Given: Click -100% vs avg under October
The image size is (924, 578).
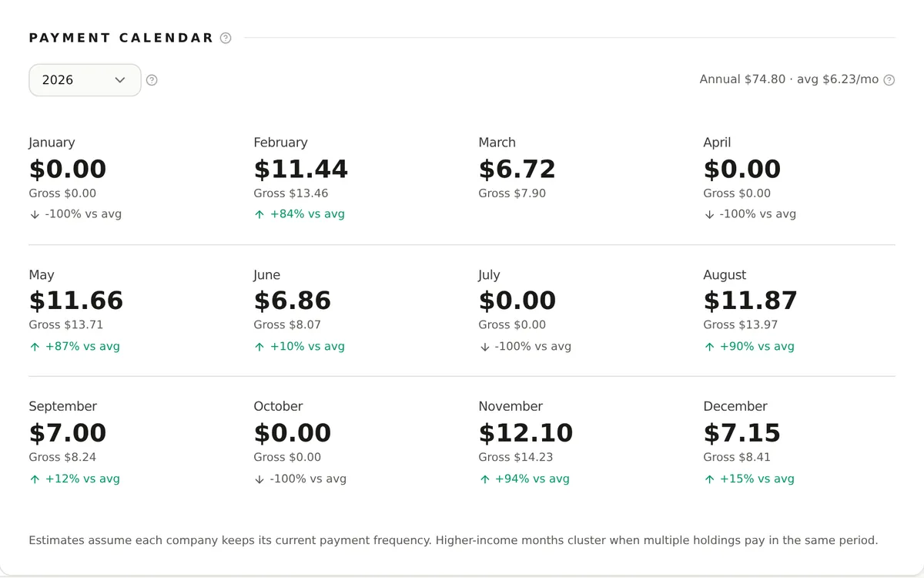Looking at the screenshot, I should coord(300,479).
